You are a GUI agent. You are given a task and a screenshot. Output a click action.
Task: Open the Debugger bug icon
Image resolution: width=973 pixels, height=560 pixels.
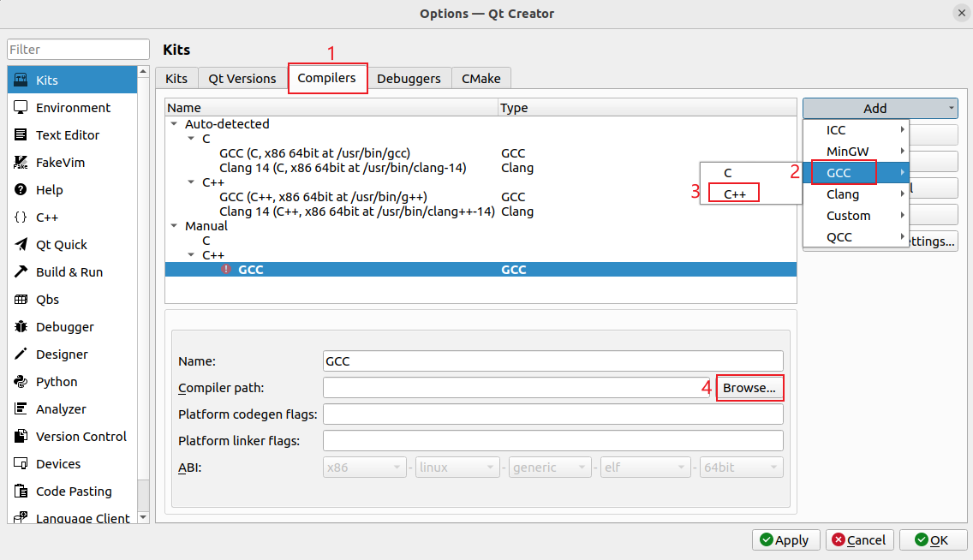21,327
